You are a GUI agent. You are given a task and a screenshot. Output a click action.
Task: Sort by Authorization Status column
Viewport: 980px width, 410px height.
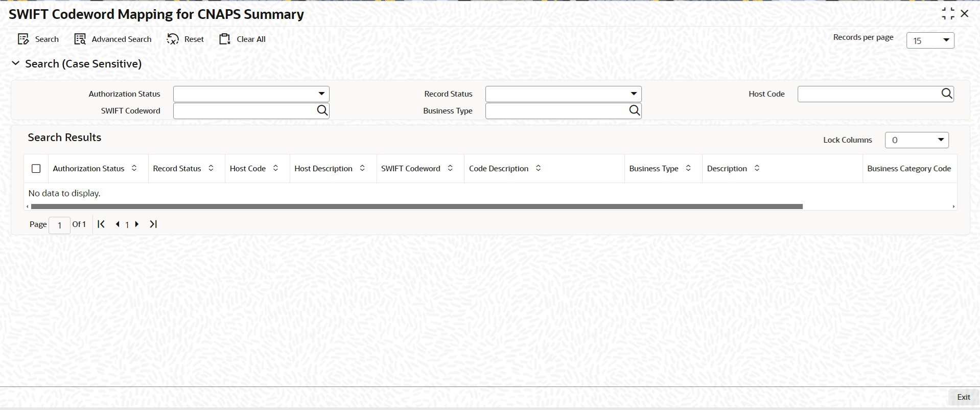tap(134, 168)
